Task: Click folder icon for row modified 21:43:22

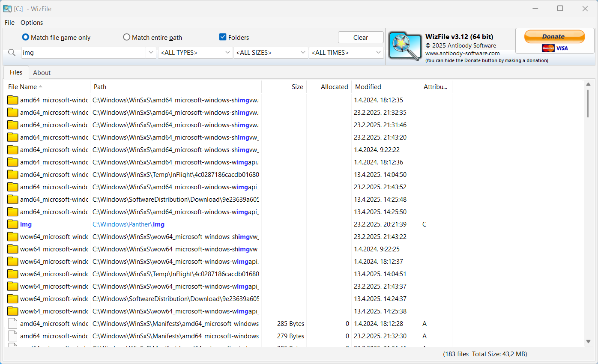Action: (x=13, y=237)
